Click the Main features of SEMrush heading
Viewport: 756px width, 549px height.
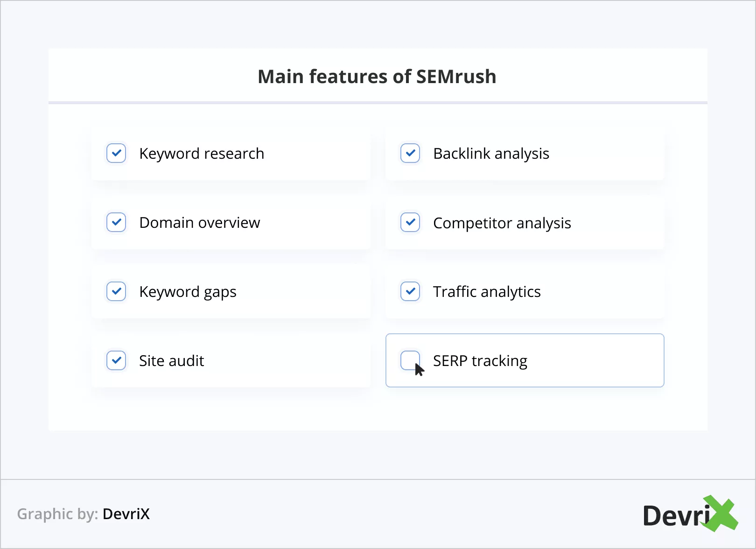tap(377, 77)
